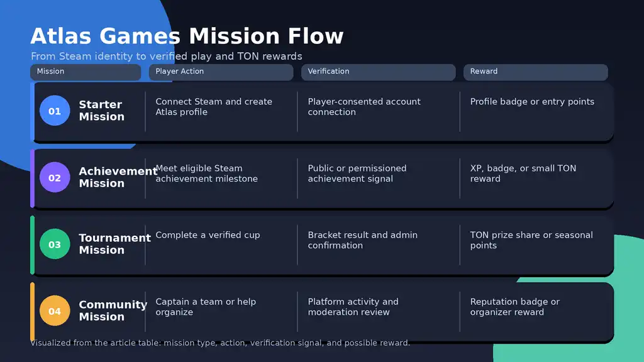Click 'Public or permissioned achievement signal' text
The height and width of the screenshot is (362, 644).
tap(357, 173)
